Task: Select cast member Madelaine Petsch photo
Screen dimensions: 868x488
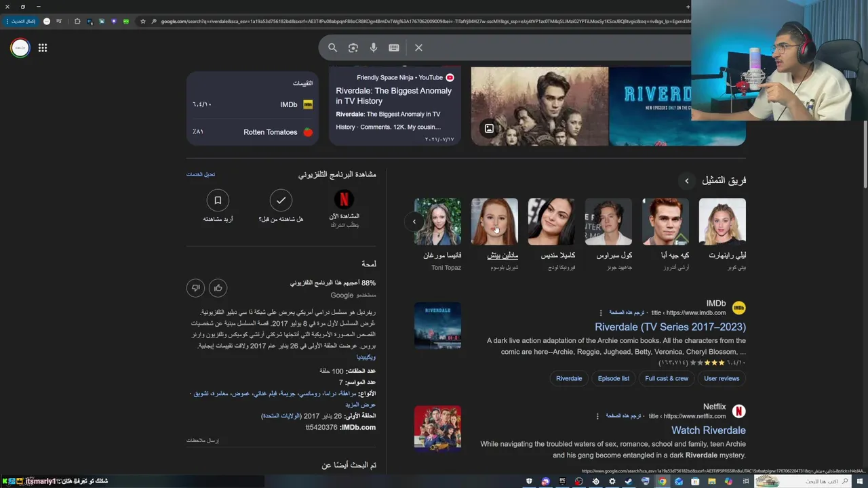Action: click(494, 222)
